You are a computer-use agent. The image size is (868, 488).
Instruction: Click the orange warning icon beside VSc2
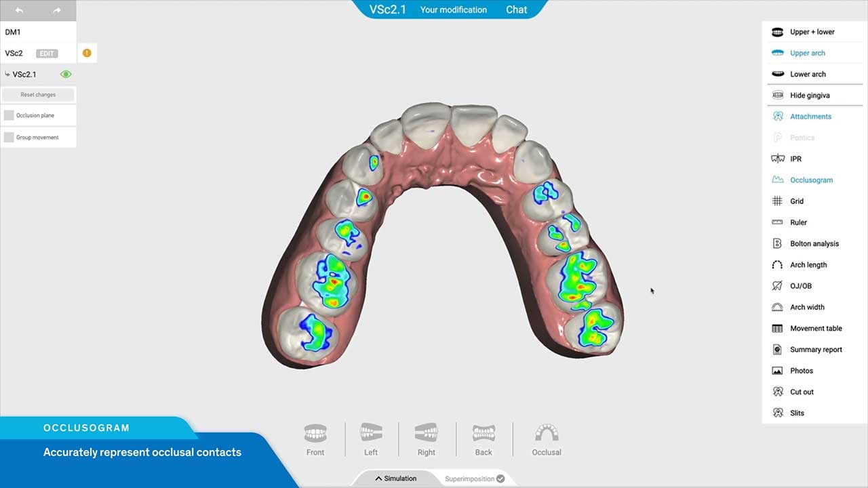[x=87, y=53]
